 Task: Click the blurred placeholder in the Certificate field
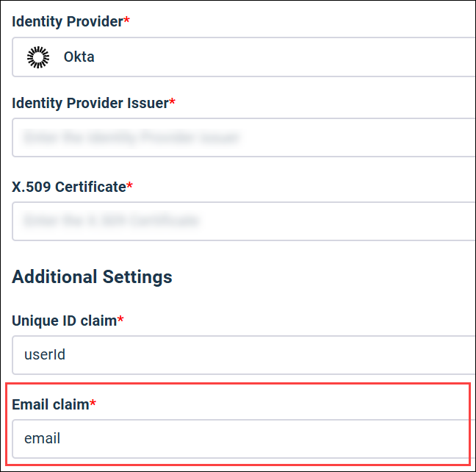click(112, 221)
